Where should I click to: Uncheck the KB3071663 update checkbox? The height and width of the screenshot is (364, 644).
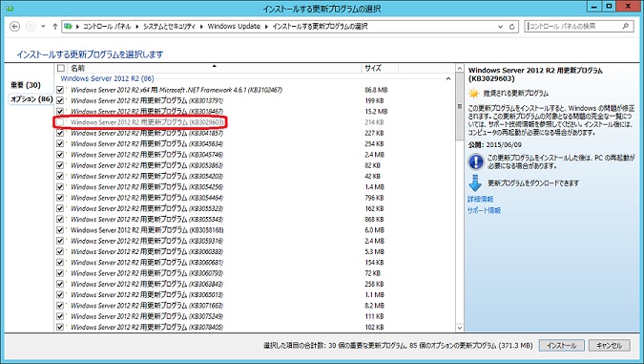click(60, 306)
